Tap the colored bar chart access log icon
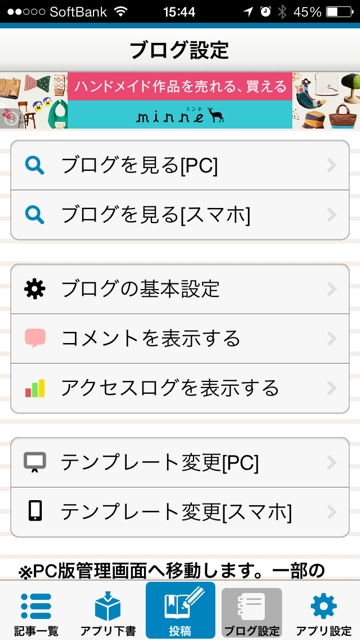The width and height of the screenshot is (360, 640). 35,388
